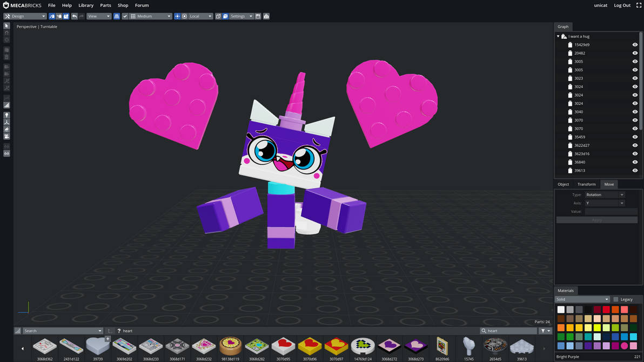Open the Medium grid size dropdown
Image resolution: width=644 pixels, height=362 pixels.
click(150, 16)
